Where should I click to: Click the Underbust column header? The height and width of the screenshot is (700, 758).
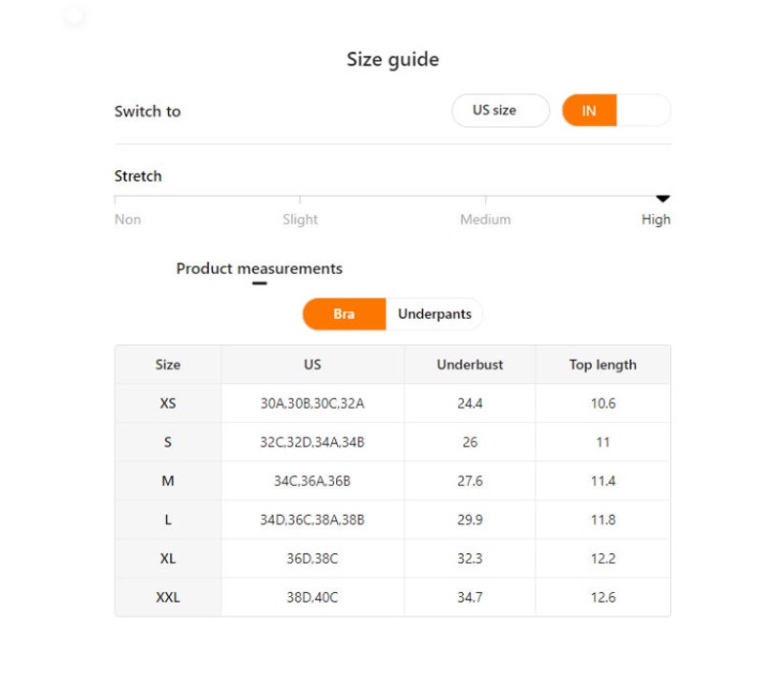[x=470, y=365]
